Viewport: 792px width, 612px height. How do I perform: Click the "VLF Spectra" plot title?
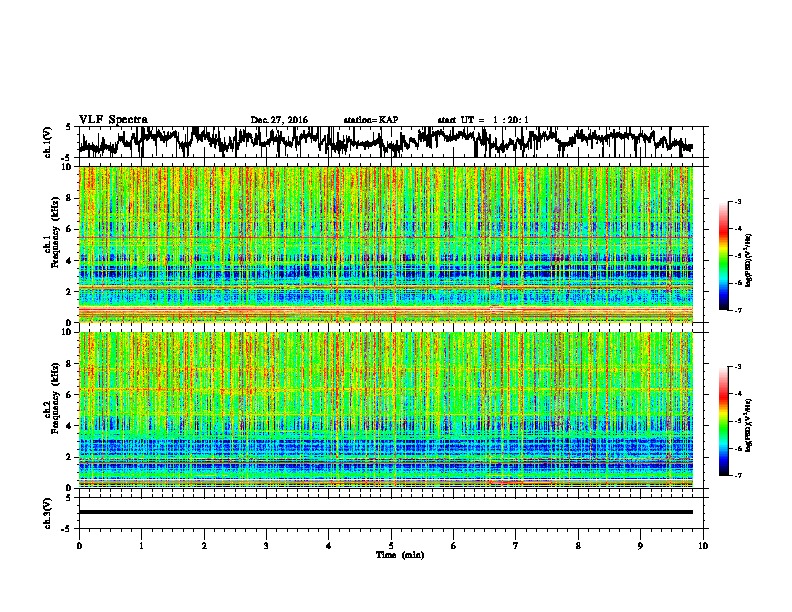[x=113, y=120]
